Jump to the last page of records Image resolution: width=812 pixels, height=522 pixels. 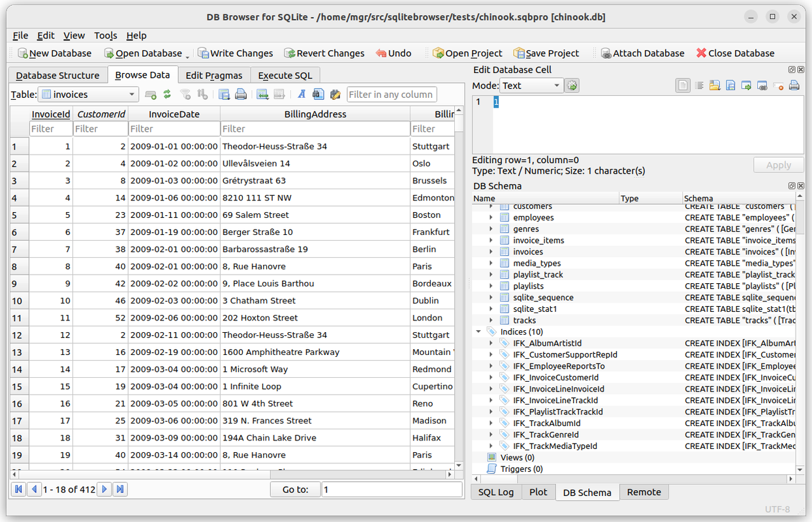(x=120, y=489)
